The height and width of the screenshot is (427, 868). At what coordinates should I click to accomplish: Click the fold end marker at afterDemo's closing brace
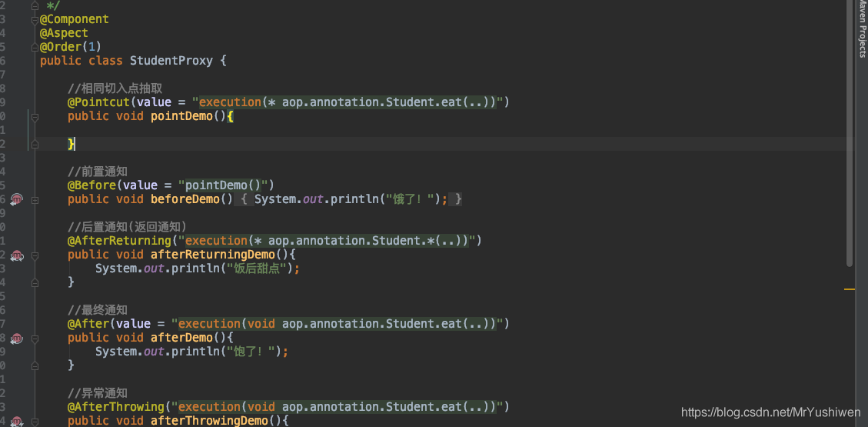[35, 365]
